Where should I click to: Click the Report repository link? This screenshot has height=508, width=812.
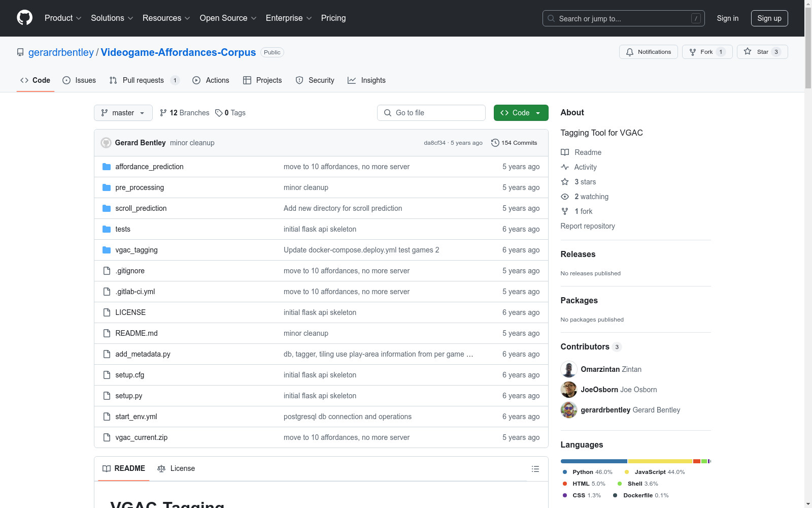[x=588, y=226]
